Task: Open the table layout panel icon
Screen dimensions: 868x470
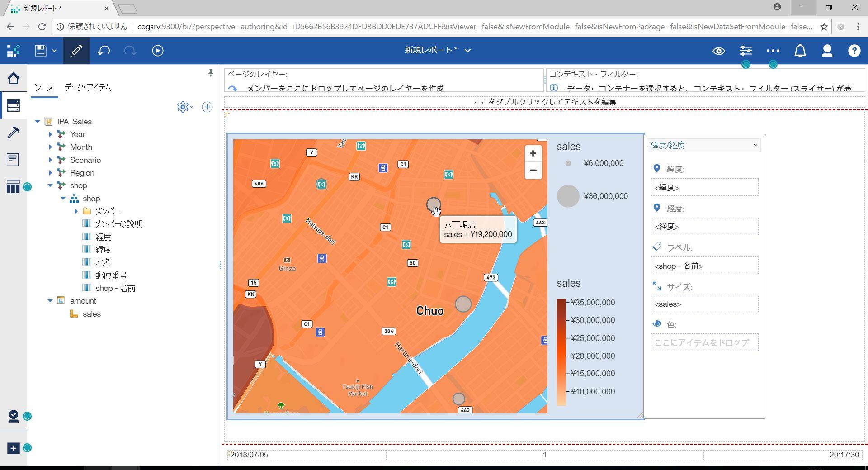Action: click(x=13, y=186)
